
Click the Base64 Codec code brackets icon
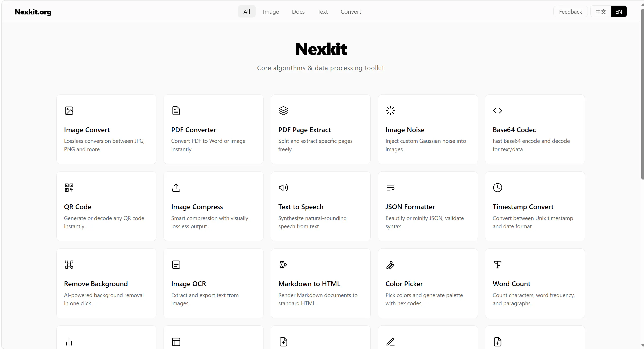[497, 111]
